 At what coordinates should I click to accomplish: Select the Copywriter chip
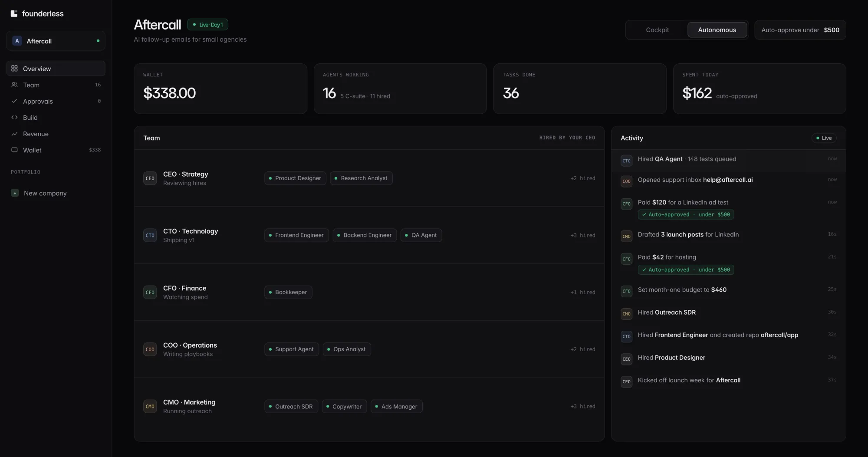coord(344,407)
